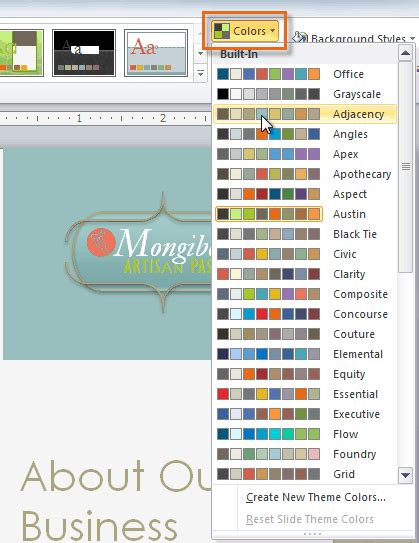The height and width of the screenshot is (543, 419).
Task: Apply the Apothecary color theme
Action: coord(305,174)
